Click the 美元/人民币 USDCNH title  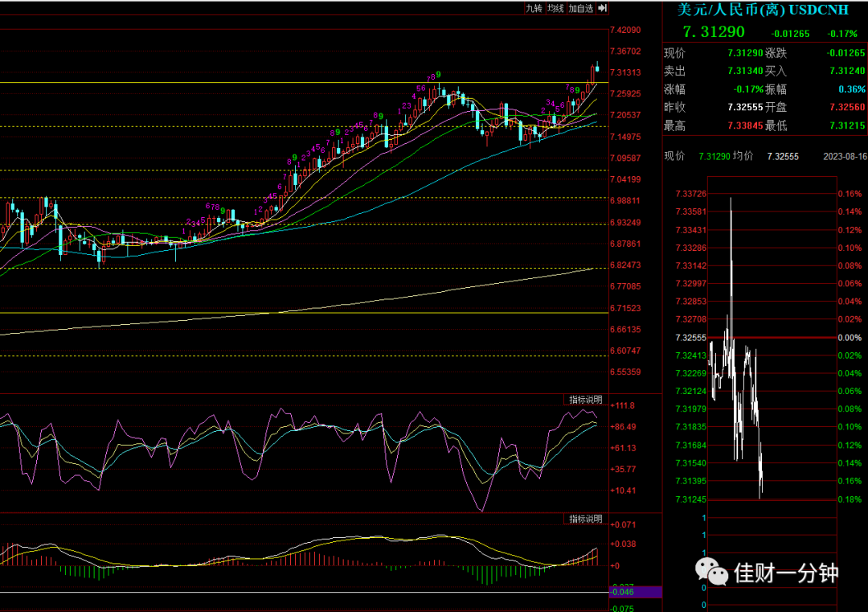click(x=763, y=10)
